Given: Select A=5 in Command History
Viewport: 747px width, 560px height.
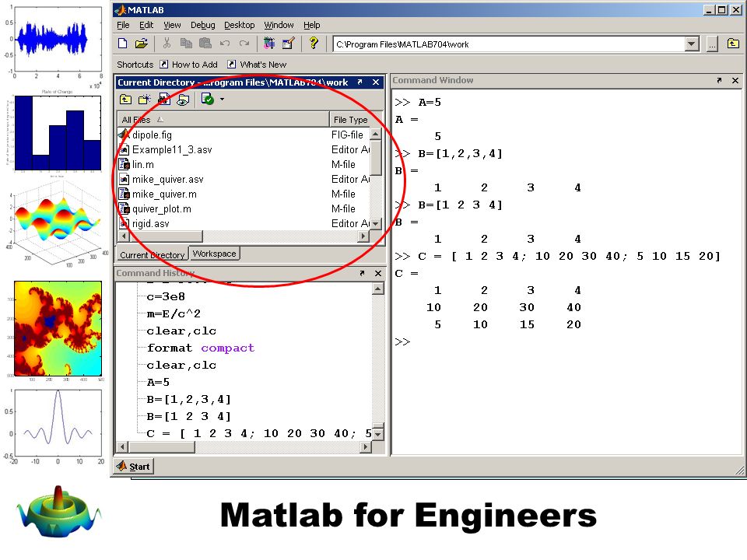Looking at the screenshot, I should tap(158, 382).
